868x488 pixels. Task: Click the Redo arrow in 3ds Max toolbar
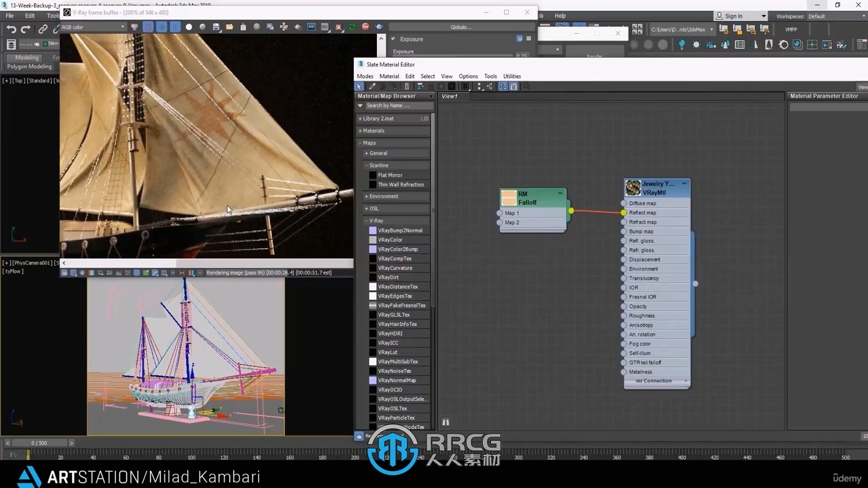tap(26, 29)
